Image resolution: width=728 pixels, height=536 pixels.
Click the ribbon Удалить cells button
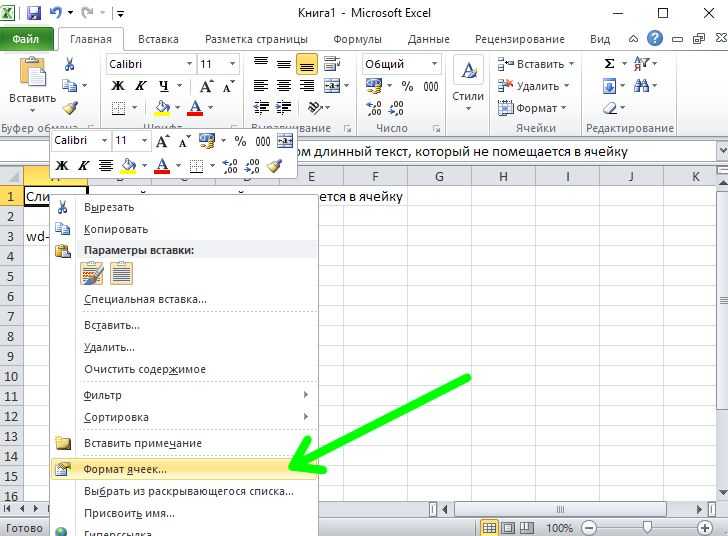pyautogui.click(x=533, y=86)
